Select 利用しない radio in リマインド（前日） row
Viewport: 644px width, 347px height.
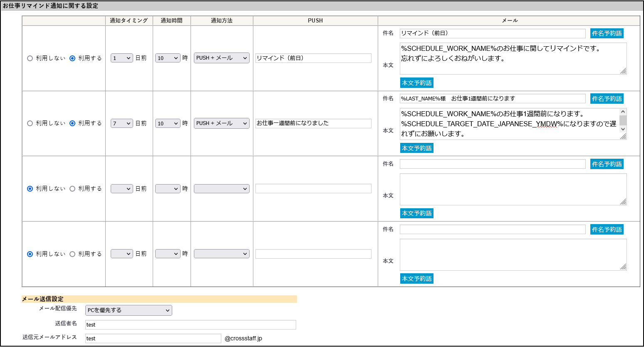[x=30, y=58]
